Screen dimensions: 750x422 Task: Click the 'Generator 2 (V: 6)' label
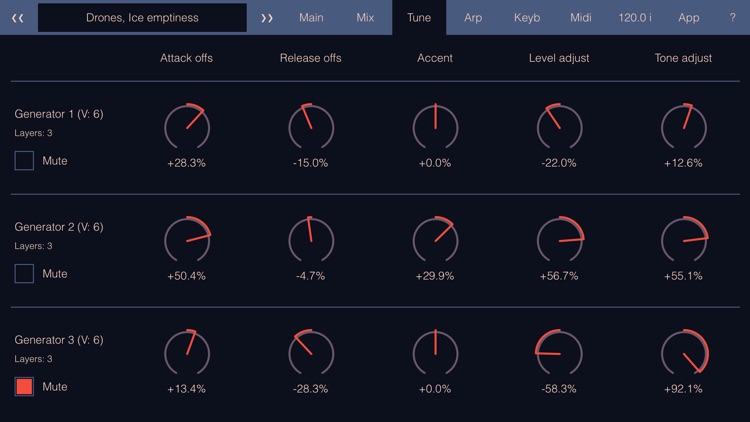(59, 227)
